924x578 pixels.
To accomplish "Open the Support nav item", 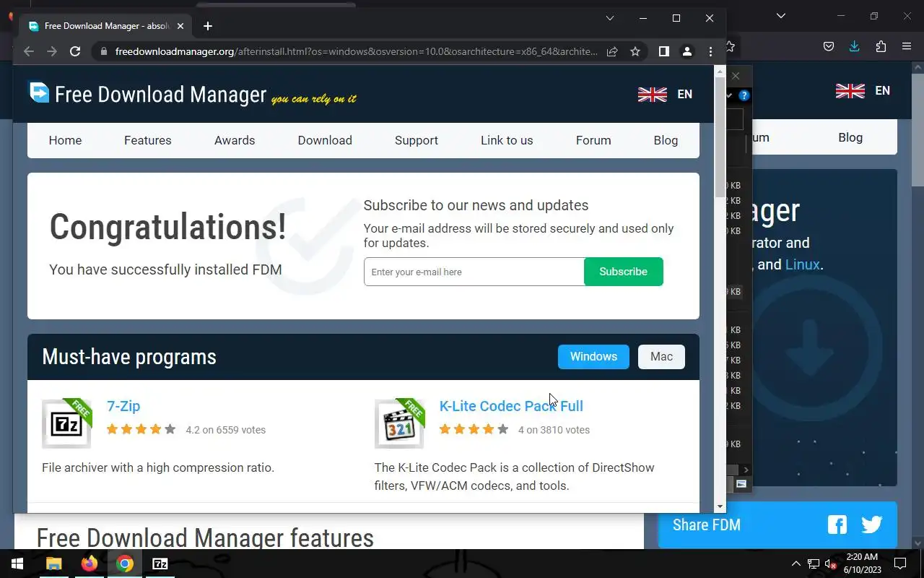I will [x=417, y=140].
